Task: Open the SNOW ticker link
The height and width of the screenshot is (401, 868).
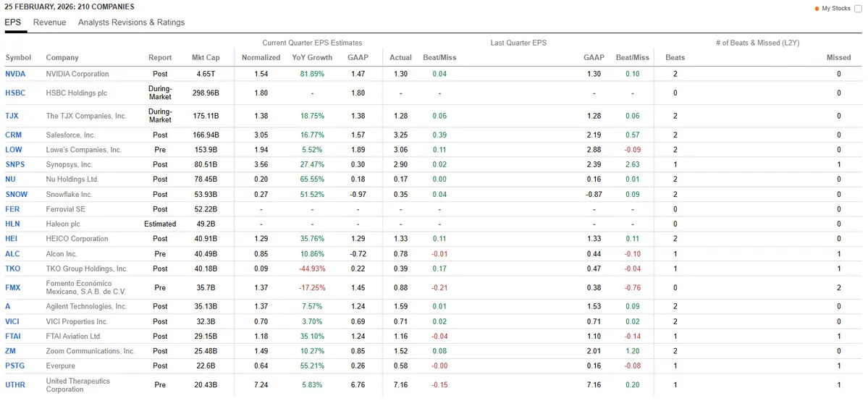Action: coord(16,195)
